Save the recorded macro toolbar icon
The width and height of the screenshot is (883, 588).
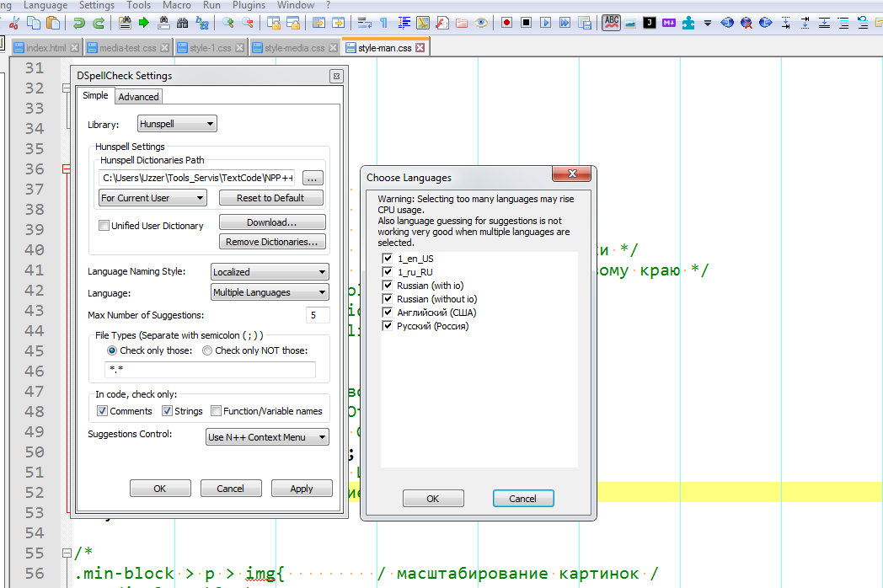tap(585, 23)
